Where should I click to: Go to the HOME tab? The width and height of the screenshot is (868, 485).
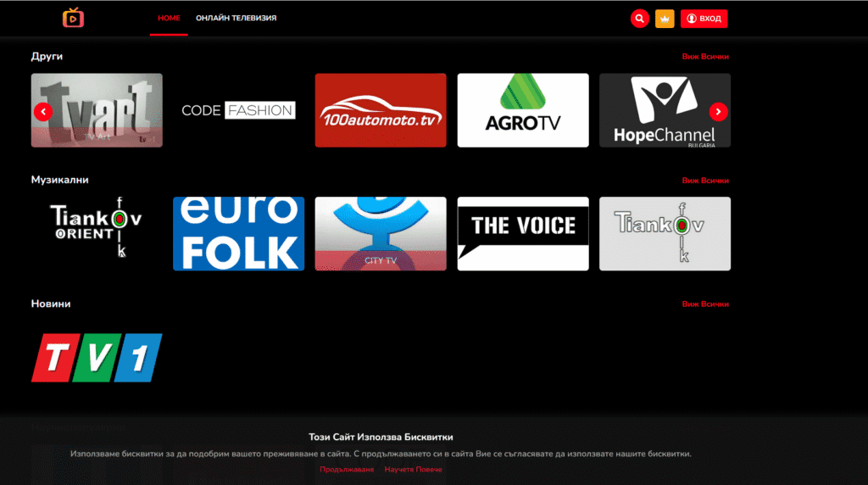169,18
